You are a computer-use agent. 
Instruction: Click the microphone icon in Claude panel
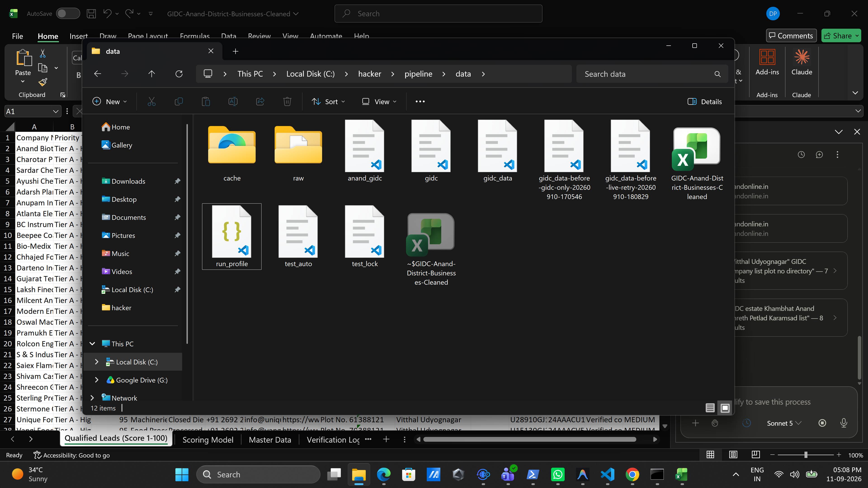844,423
